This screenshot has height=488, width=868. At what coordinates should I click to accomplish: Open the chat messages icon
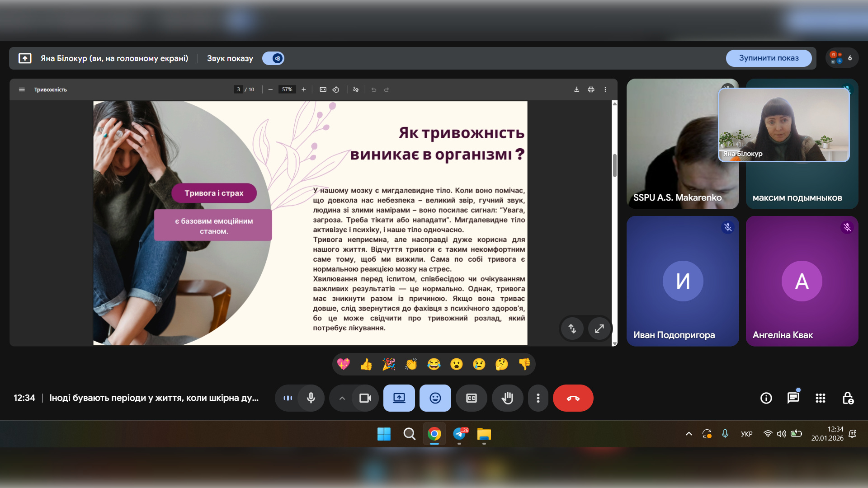click(x=793, y=398)
